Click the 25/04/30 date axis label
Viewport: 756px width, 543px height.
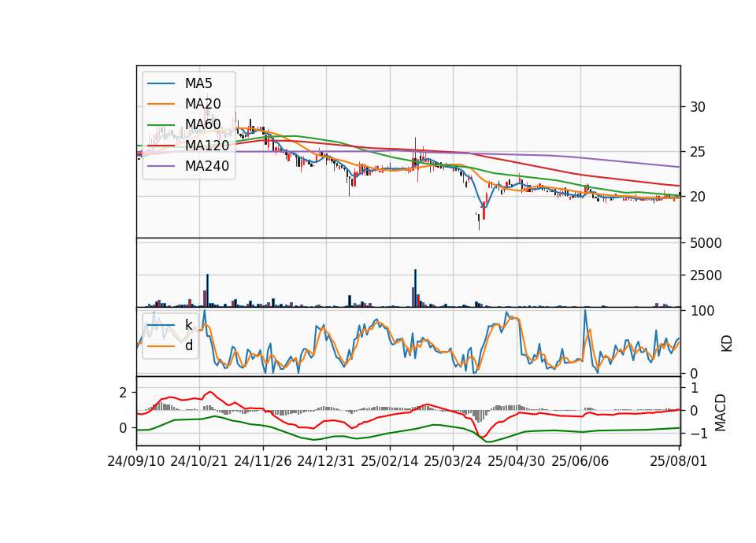point(517,461)
